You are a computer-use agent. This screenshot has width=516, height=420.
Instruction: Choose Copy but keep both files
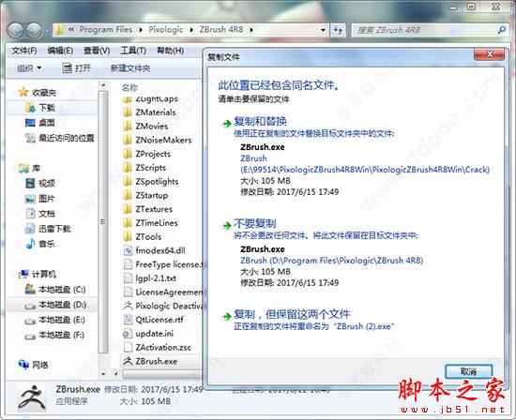(292, 315)
